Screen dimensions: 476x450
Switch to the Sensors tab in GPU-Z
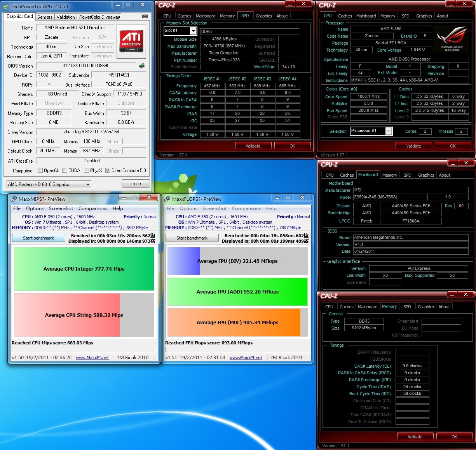(x=45, y=17)
